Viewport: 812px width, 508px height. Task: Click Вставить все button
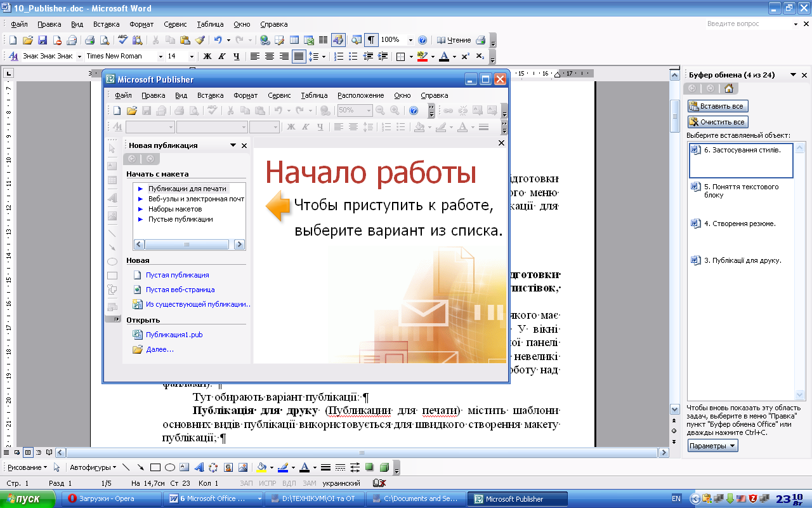(x=718, y=106)
